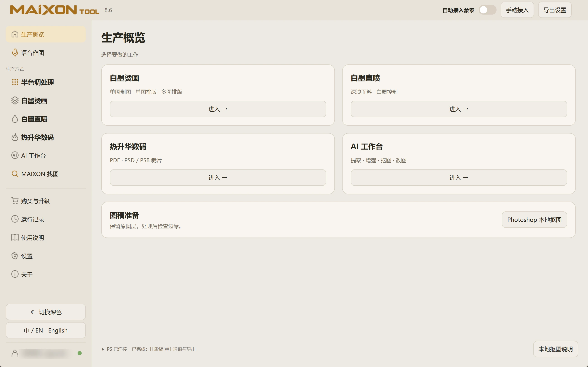Open 语音作图 in the sidebar

[x=46, y=53]
